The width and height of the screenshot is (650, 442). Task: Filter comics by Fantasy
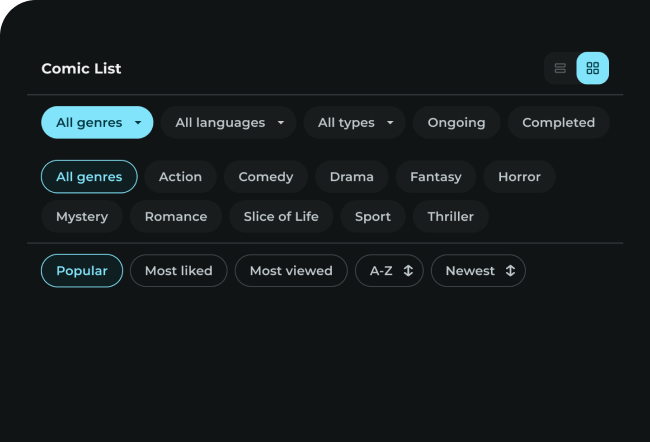pos(435,177)
